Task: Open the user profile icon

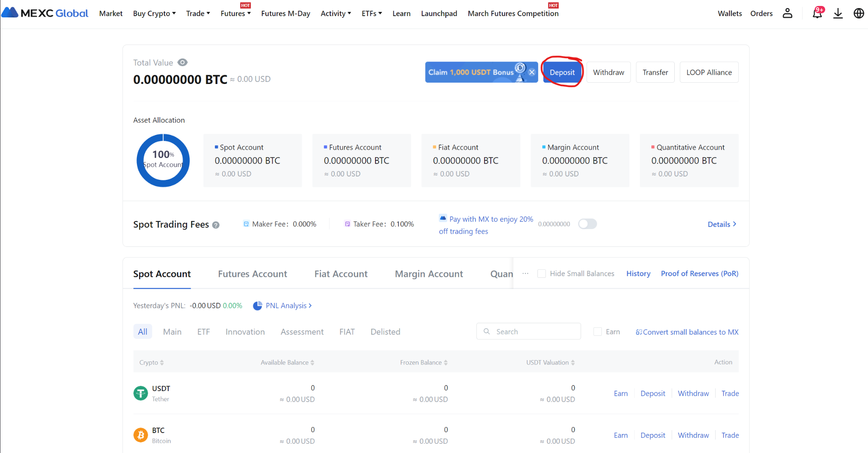Action: 787,13
